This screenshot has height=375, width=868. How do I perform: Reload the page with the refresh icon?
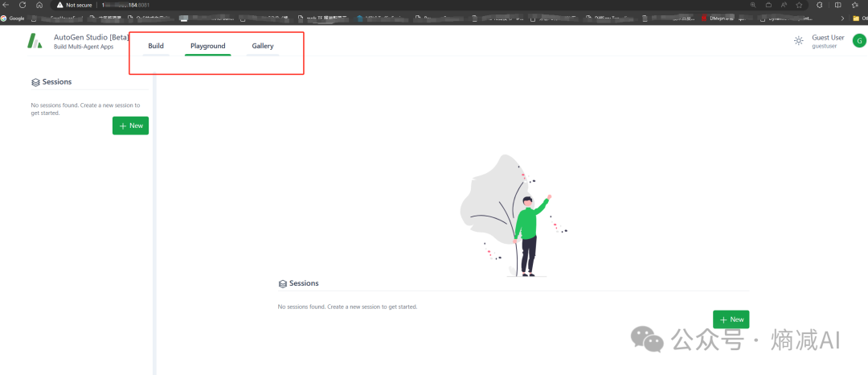tap(23, 5)
